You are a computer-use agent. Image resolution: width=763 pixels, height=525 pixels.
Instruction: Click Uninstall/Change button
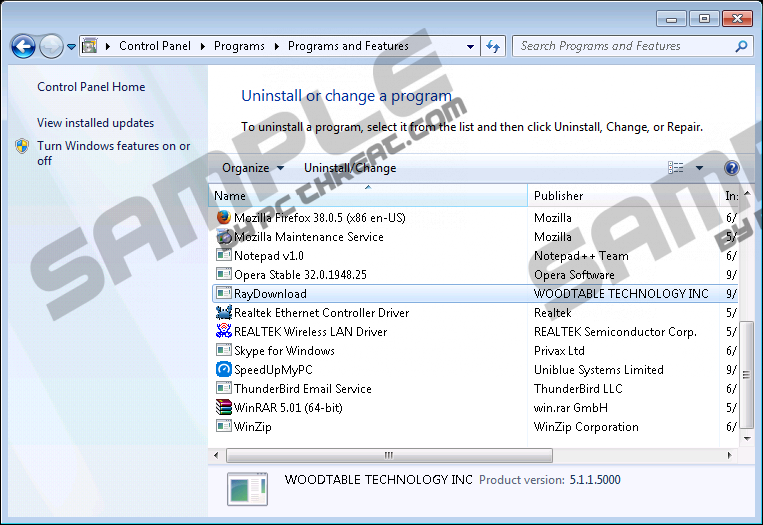tap(350, 168)
